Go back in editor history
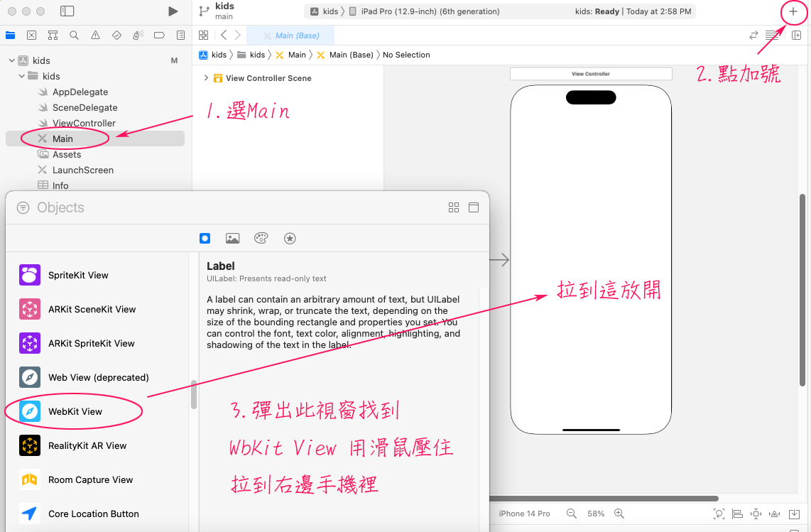 224,36
